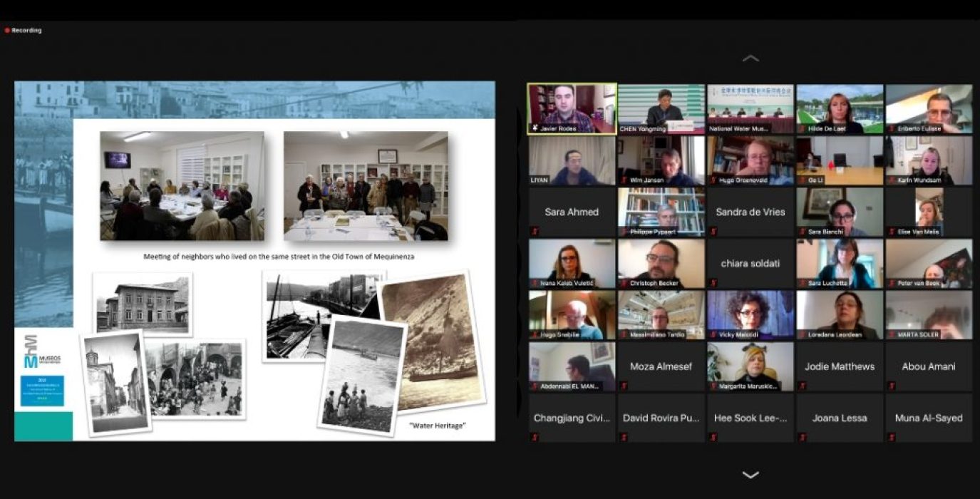Click the muted mic icon on Hee Sook Lee-... tile
This screenshot has width=980, height=499.
coord(713,437)
